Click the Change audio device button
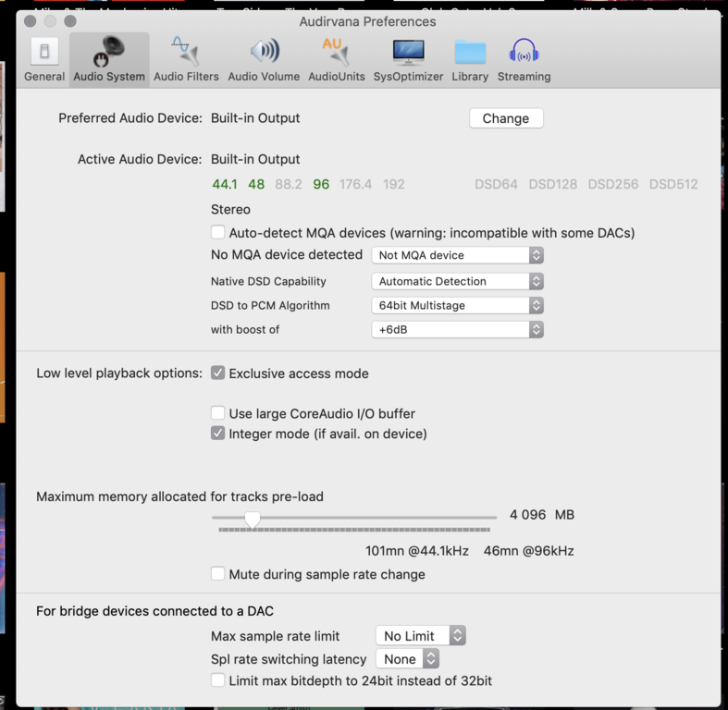 (x=506, y=118)
